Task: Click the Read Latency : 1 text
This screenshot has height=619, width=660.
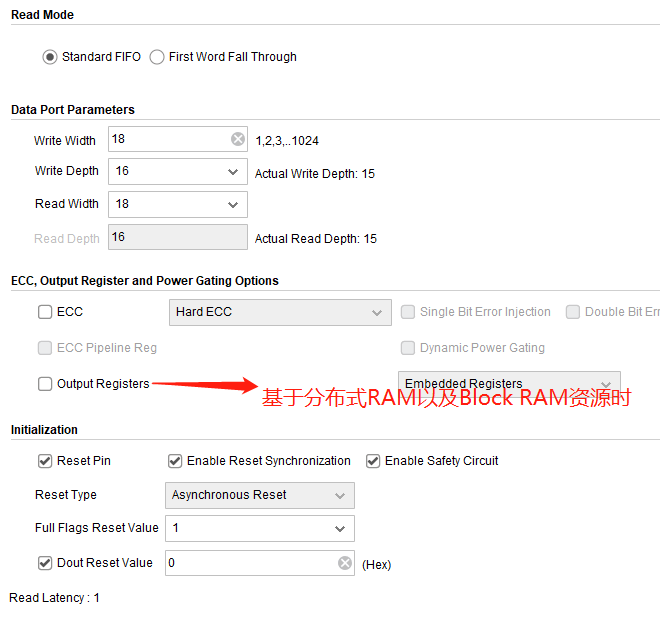Action: tap(54, 598)
